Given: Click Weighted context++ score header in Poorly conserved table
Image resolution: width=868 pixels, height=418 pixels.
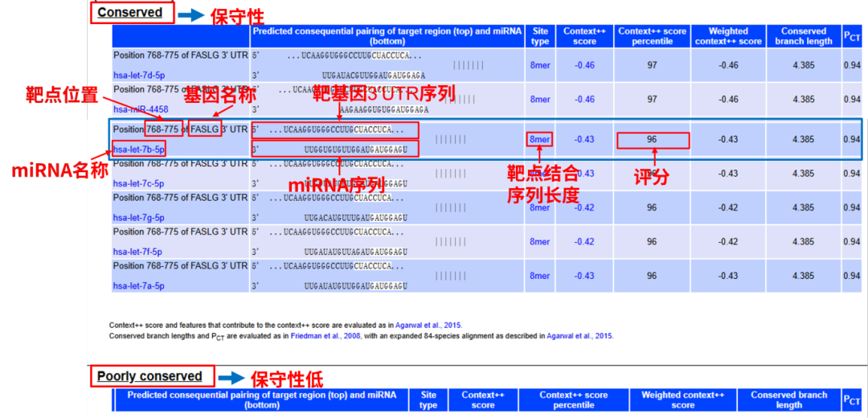Looking at the screenshot, I should click(682, 400).
